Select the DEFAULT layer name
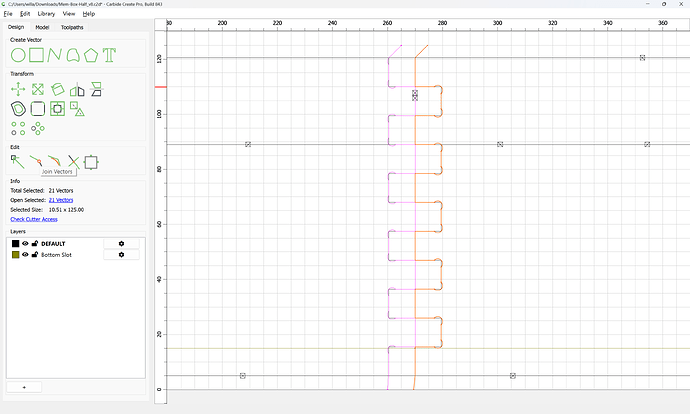Viewport: 690px width, 414px height. [x=53, y=243]
